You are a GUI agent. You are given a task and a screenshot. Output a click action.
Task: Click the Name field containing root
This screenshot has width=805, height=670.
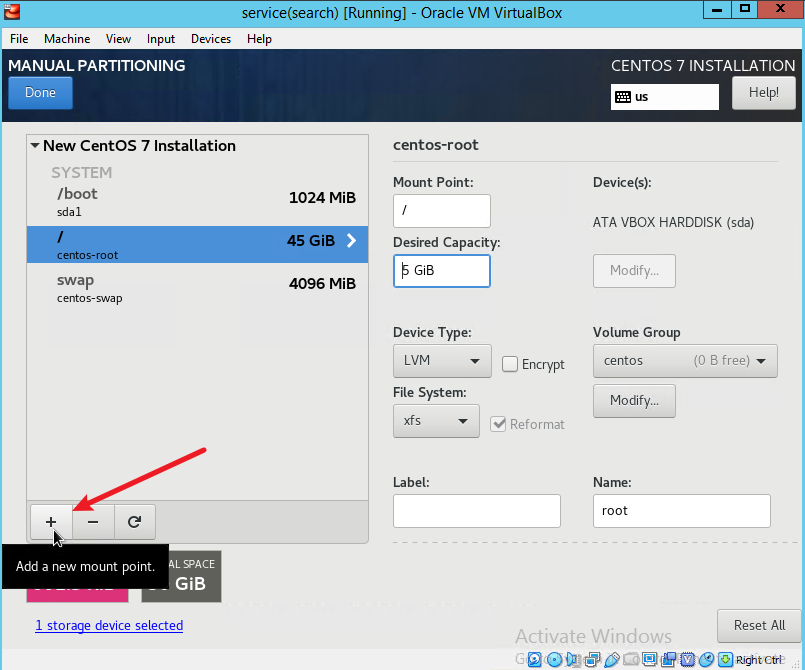point(682,511)
